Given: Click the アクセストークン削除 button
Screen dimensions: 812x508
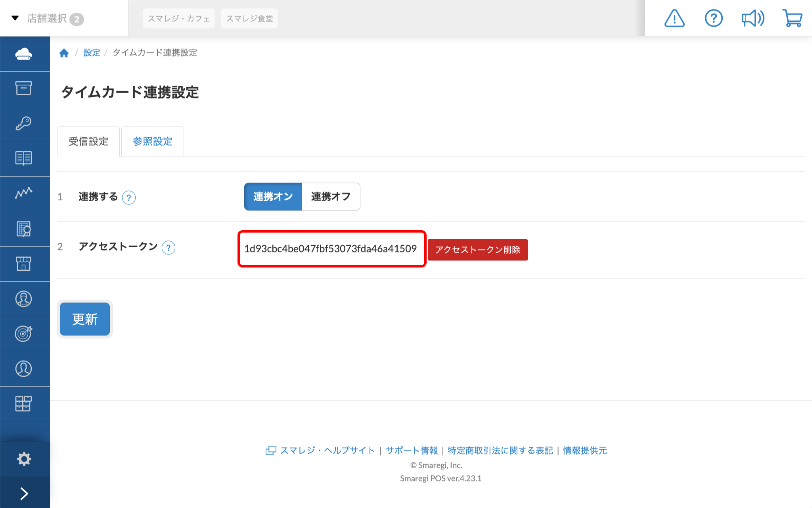Looking at the screenshot, I should click(x=478, y=250).
